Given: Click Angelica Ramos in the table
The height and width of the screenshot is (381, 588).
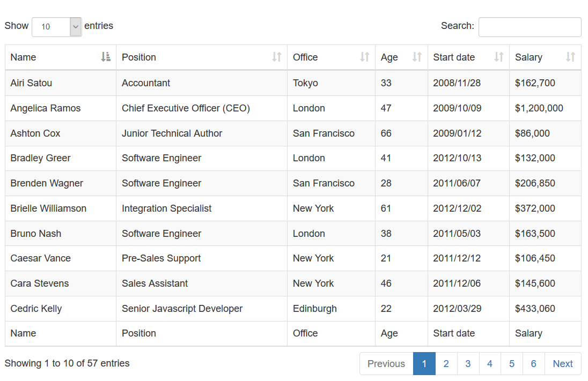Looking at the screenshot, I should tap(61, 108).
